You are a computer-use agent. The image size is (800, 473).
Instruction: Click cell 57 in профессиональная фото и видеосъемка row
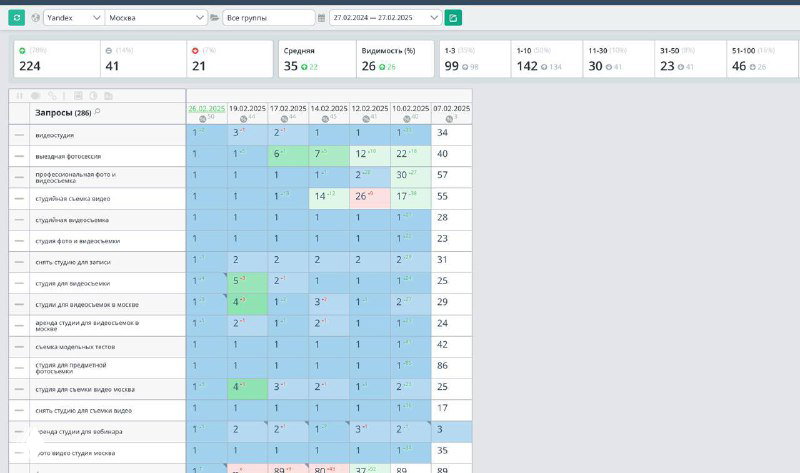pos(452,177)
